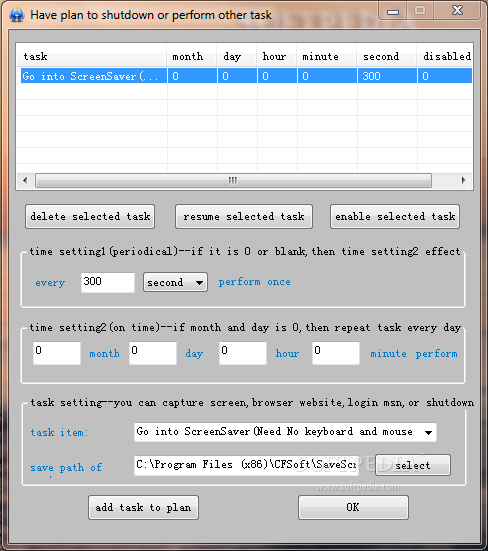488x551 pixels.
Task: Add task to plan
Action: (x=143, y=507)
